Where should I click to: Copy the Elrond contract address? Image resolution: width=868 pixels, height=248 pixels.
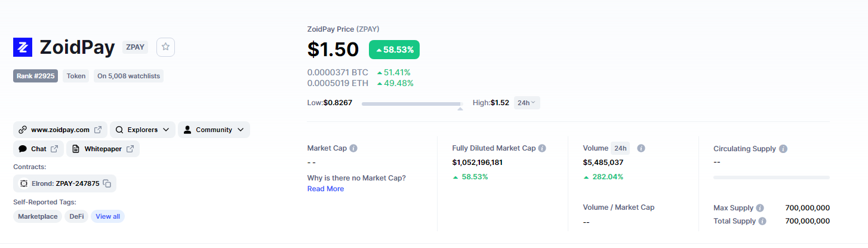pyautogui.click(x=107, y=183)
